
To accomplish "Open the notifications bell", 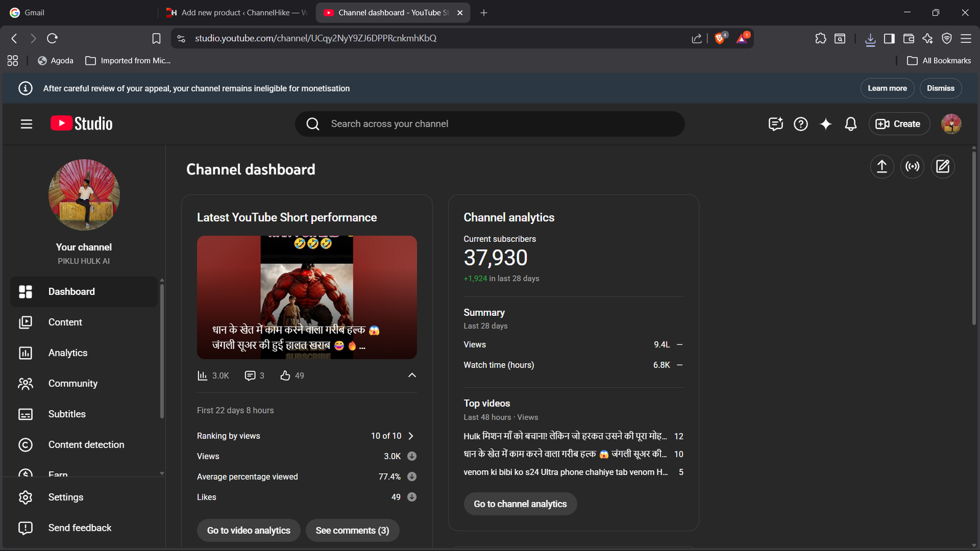I will (x=851, y=124).
